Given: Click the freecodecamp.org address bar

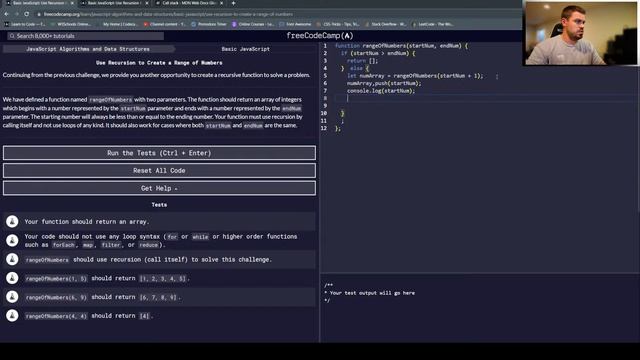Looking at the screenshot, I should (x=168, y=14).
